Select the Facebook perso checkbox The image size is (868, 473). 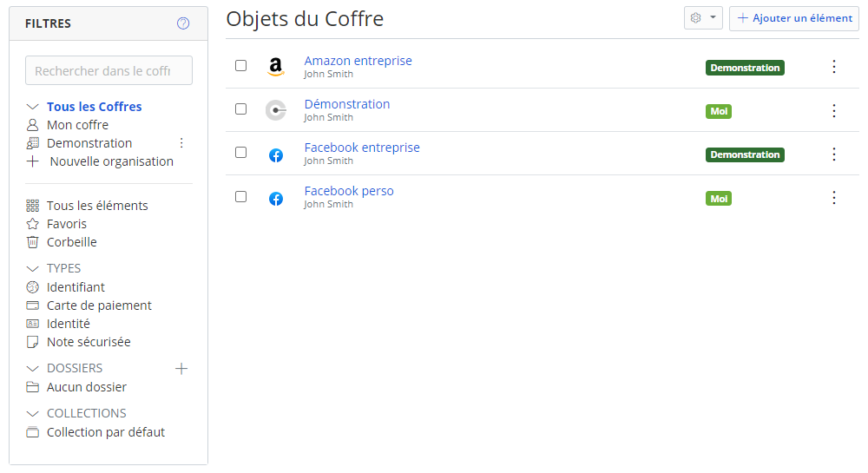coord(240,196)
